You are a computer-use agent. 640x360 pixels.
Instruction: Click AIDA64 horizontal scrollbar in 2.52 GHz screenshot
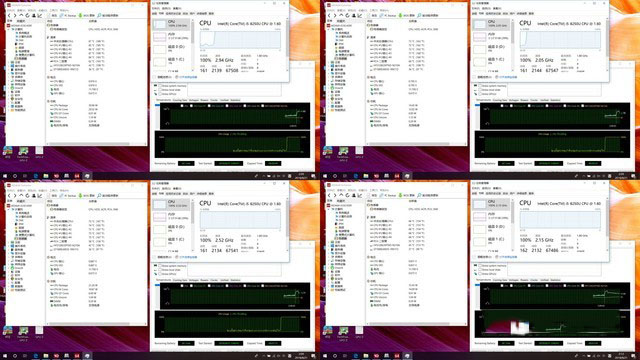click(96, 324)
